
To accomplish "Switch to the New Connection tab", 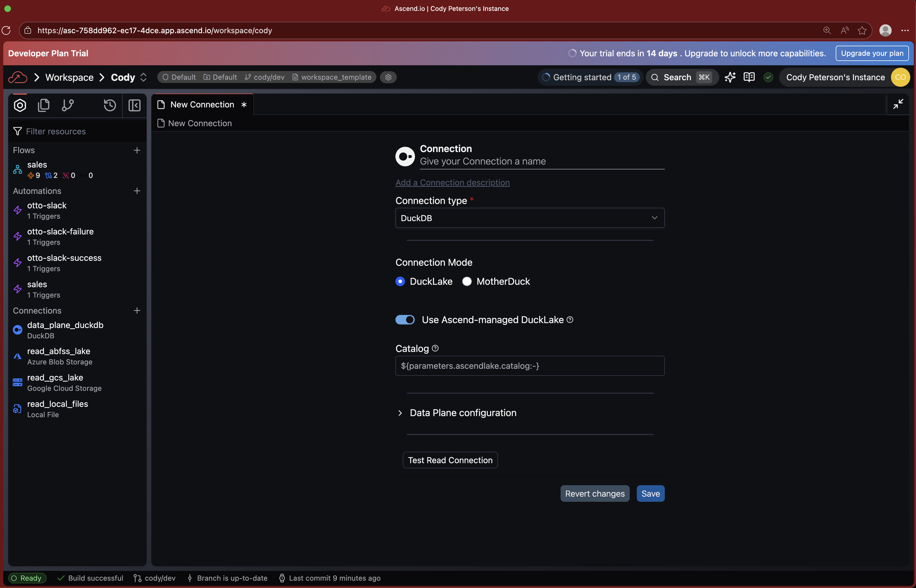I will point(202,105).
